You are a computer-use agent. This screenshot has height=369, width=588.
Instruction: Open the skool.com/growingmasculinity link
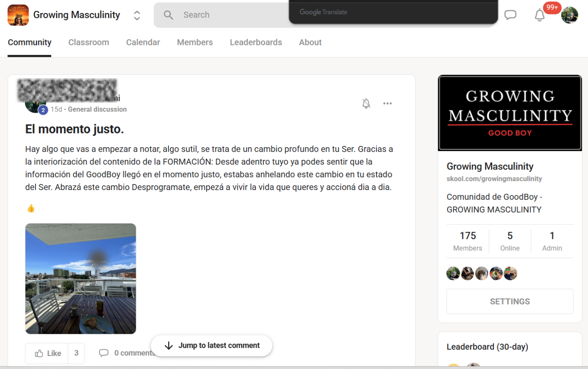click(494, 179)
